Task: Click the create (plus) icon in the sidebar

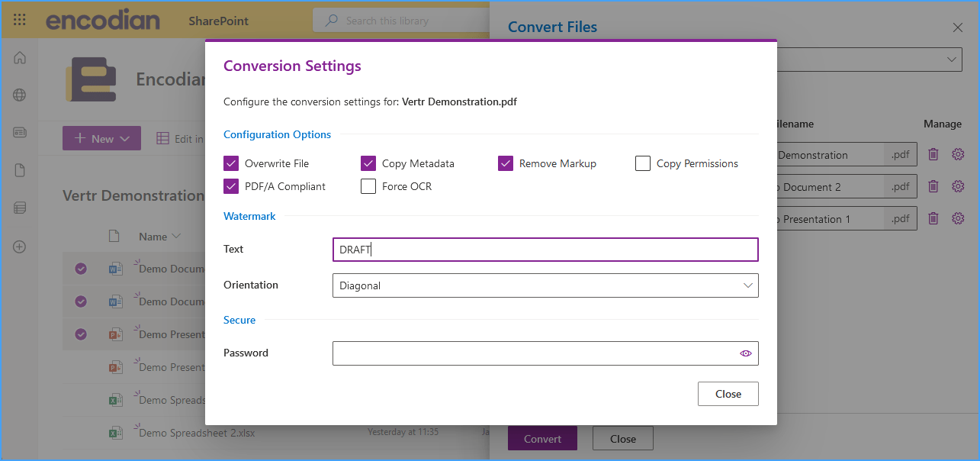Action: [19, 247]
